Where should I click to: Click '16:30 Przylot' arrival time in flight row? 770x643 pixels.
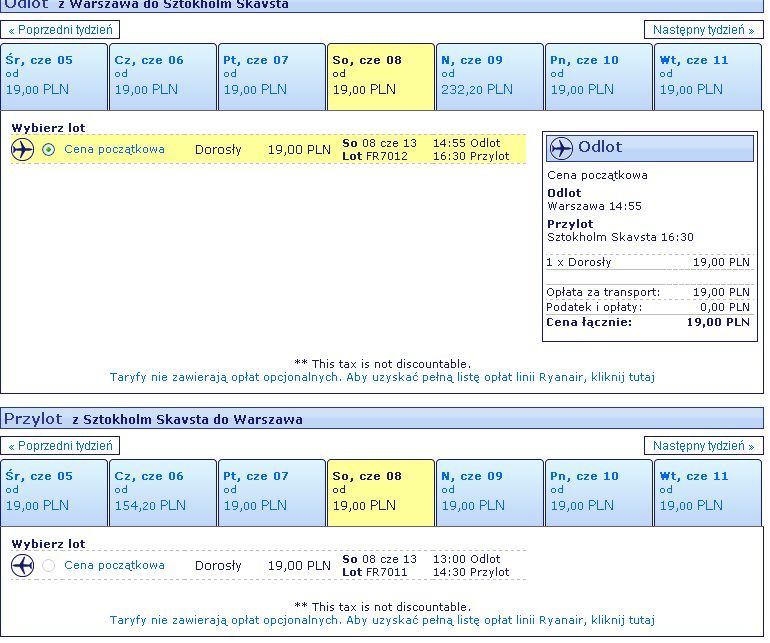[471, 156]
